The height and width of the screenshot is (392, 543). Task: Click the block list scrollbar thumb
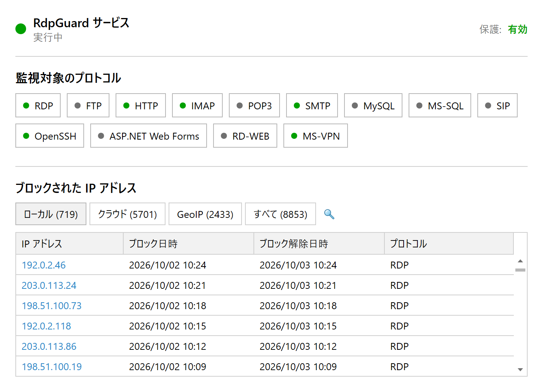pos(520,270)
